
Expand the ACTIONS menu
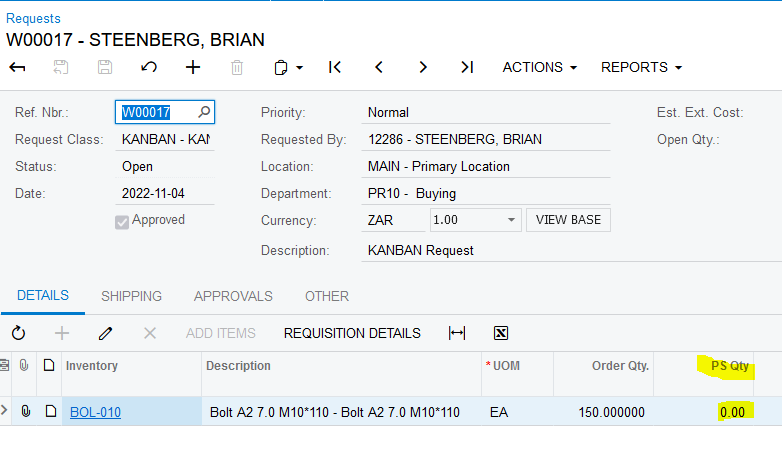tap(540, 67)
